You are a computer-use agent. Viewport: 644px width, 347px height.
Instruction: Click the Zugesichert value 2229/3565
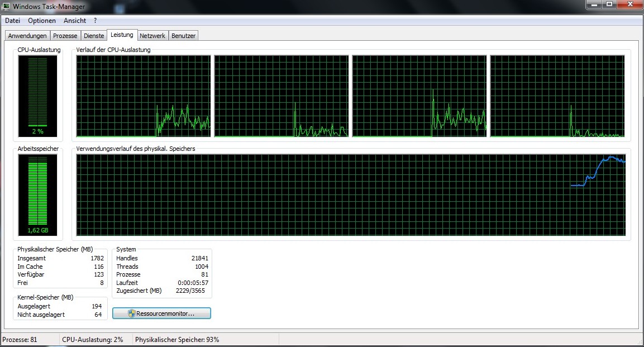[190, 291]
